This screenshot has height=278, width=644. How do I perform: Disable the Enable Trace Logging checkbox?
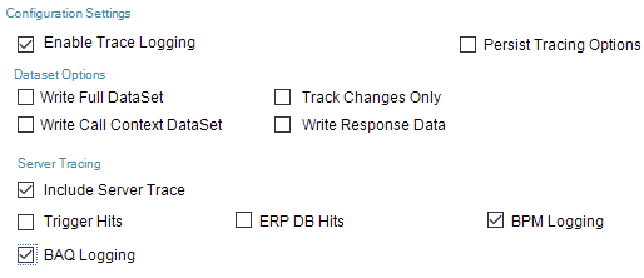pyautogui.click(x=26, y=44)
